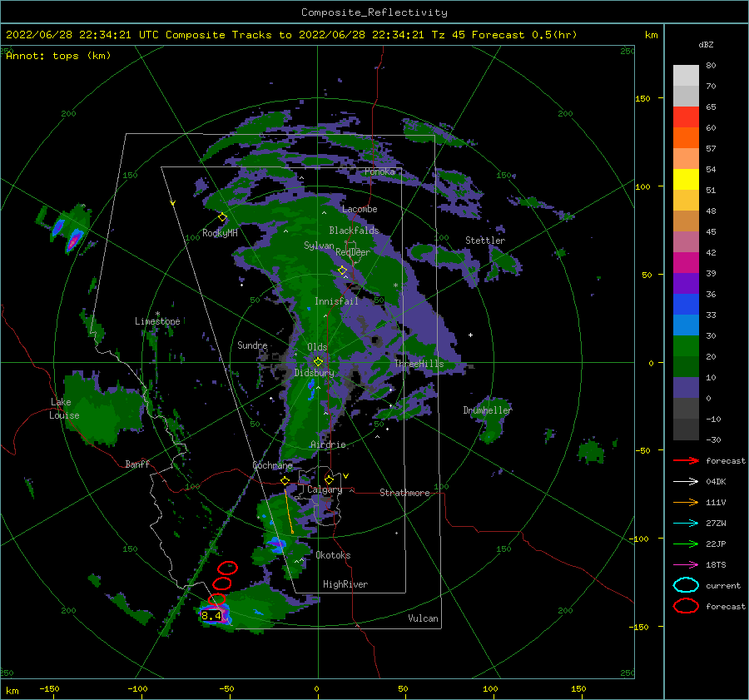Click the asterisk marker above Limestone
749x700 pixels.
[157, 314]
